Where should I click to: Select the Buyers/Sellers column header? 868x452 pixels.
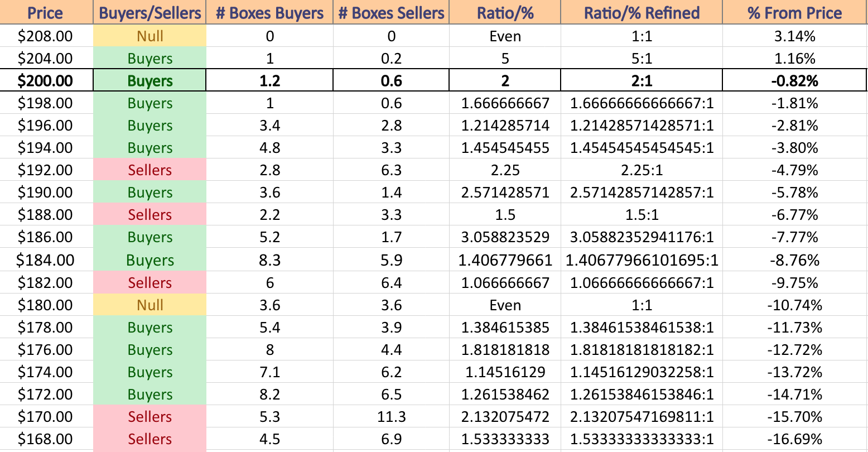tap(150, 12)
